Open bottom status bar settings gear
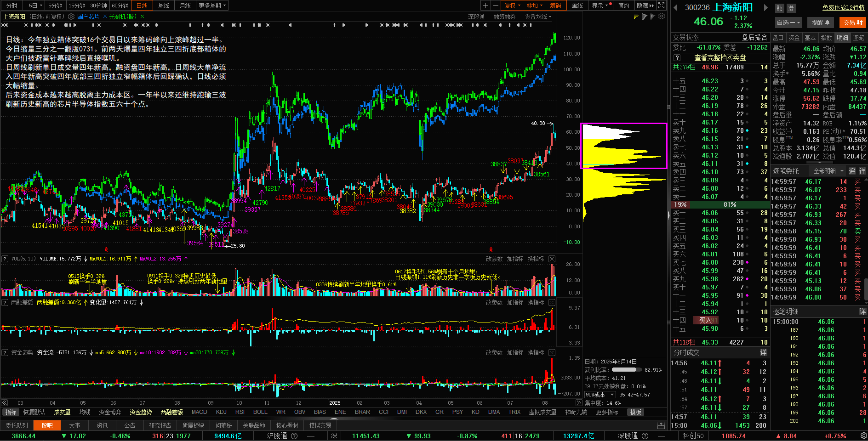This screenshot has height=441, width=868. (x=863, y=435)
